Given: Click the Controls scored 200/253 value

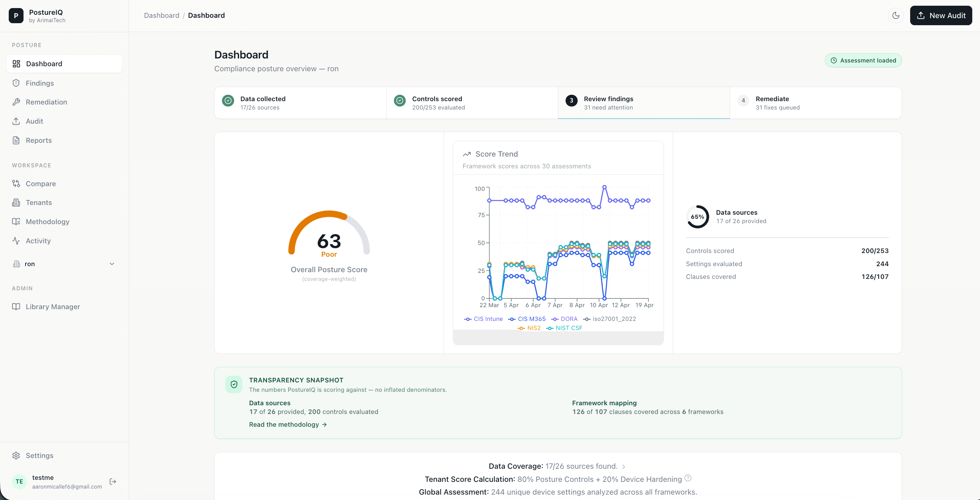Looking at the screenshot, I should (875, 251).
